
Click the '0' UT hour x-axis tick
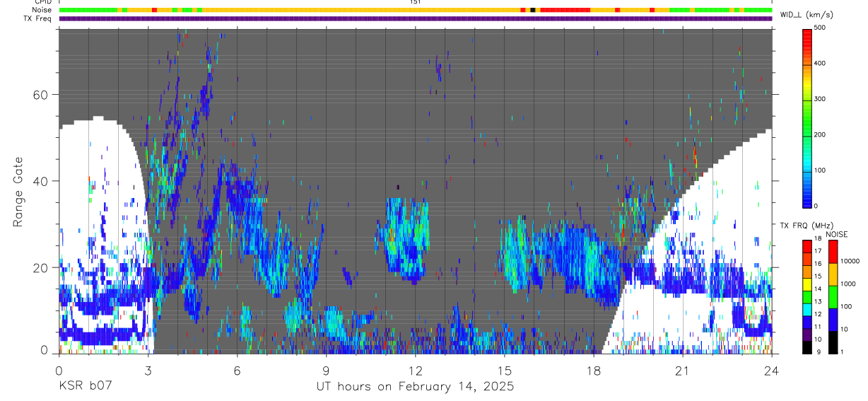[x=59, y=369]
